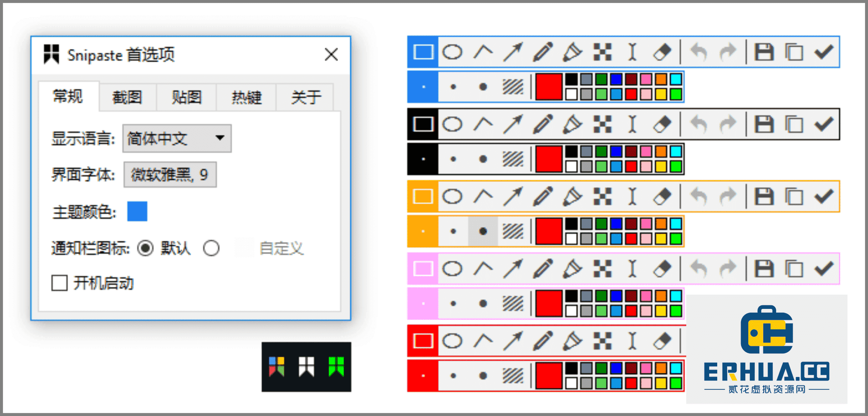Toggle the hatched transparency option in the blue toolbar
868x416 pixels.
click(513, 87)
